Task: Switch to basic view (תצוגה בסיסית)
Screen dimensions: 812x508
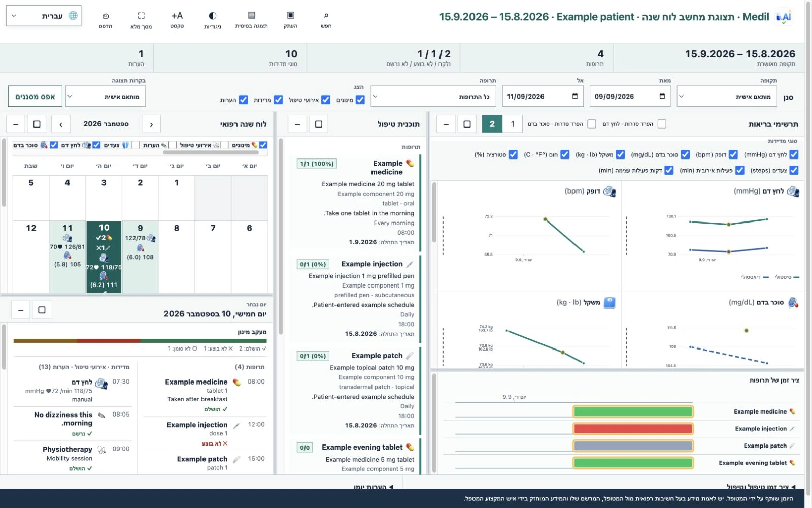Action: [251, 20]
